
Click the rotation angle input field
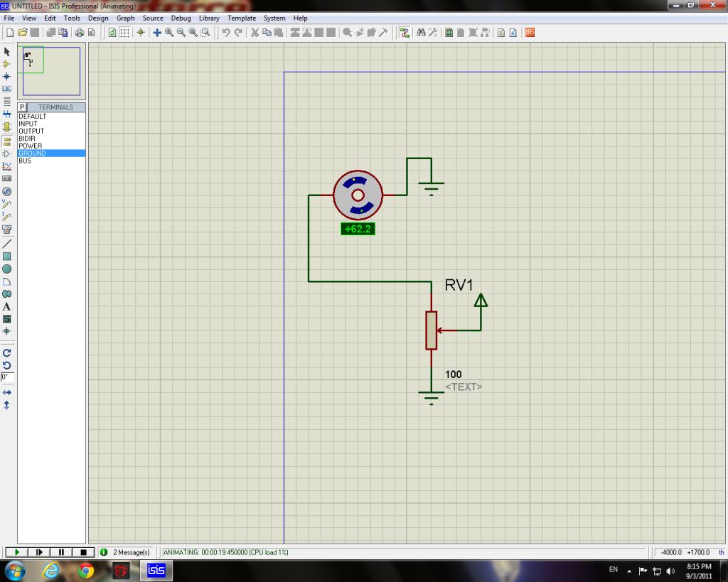coord(6,377)
